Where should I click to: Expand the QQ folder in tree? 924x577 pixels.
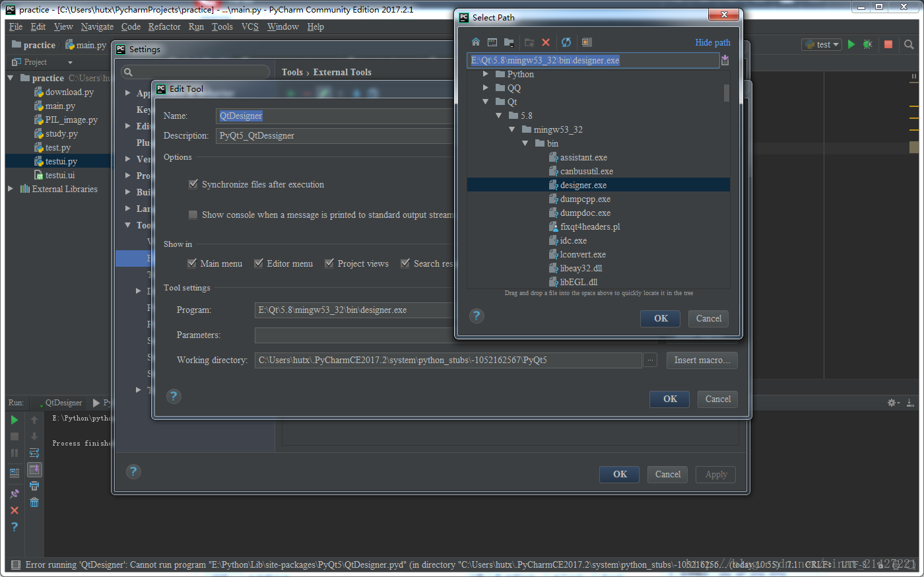tap(486, 88)
